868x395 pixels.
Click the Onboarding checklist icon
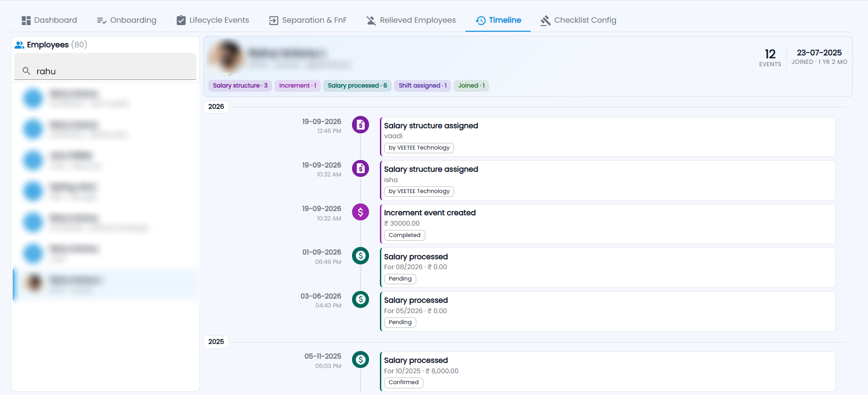pyautogui.click(x=102, y=20)
